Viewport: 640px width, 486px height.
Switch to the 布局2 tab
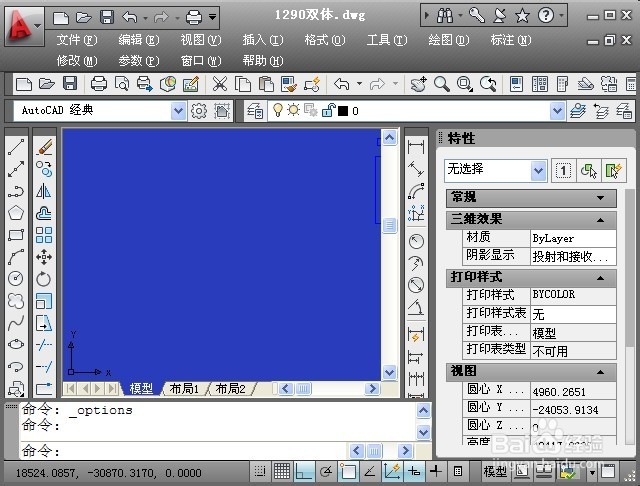point(231,389)
